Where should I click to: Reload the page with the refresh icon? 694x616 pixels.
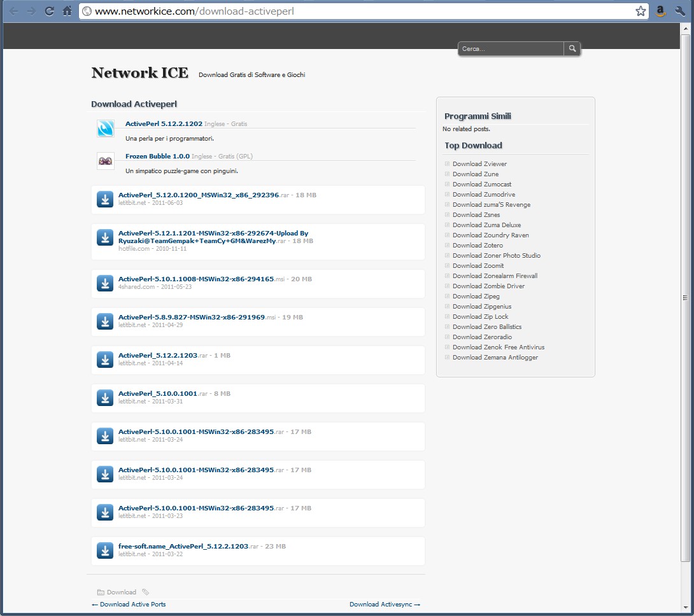click(49, 11)
